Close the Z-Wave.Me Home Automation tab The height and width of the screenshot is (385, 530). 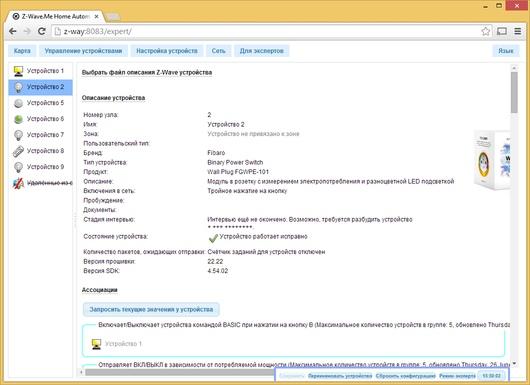[x=96, y=16]
